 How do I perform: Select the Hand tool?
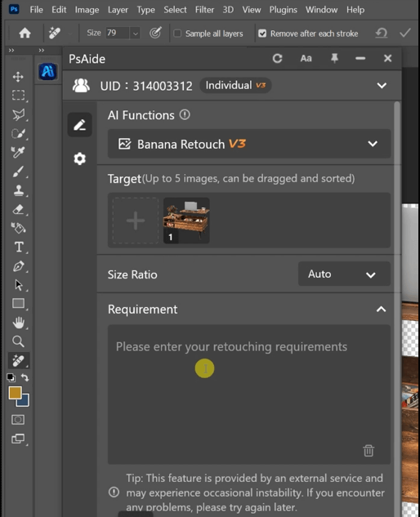[x=18, y=323]
